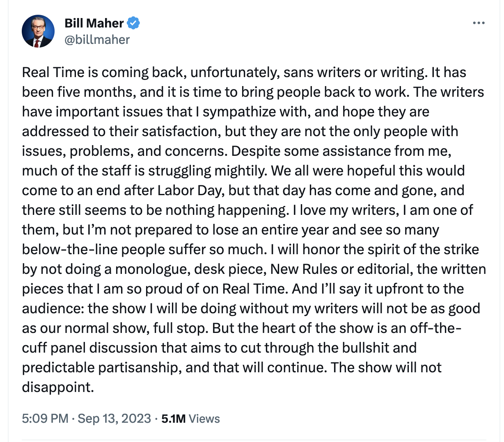Visit the @billmaher handle link
504x442 pixels.
pyautogui.click(x=97, y=40)
